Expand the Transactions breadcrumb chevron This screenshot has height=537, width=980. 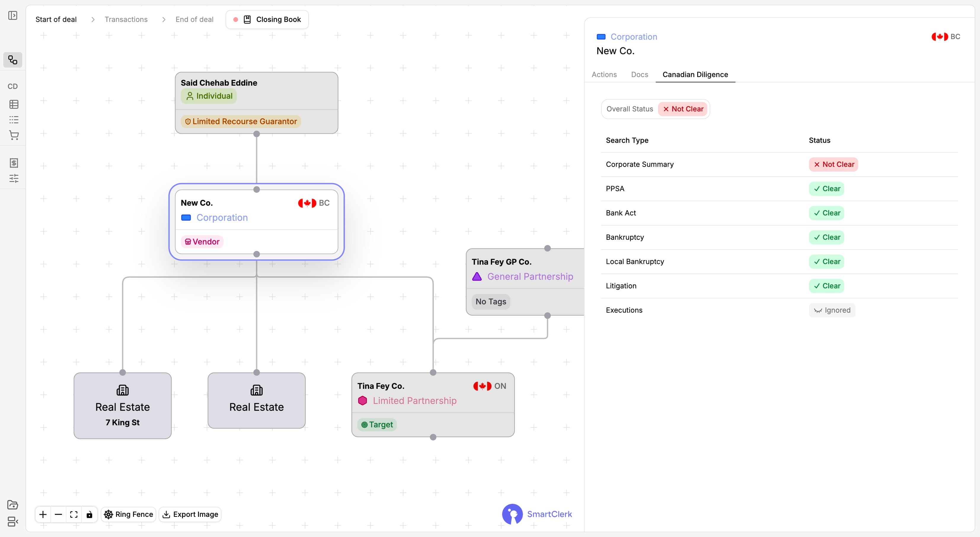[x=164, y=19]
